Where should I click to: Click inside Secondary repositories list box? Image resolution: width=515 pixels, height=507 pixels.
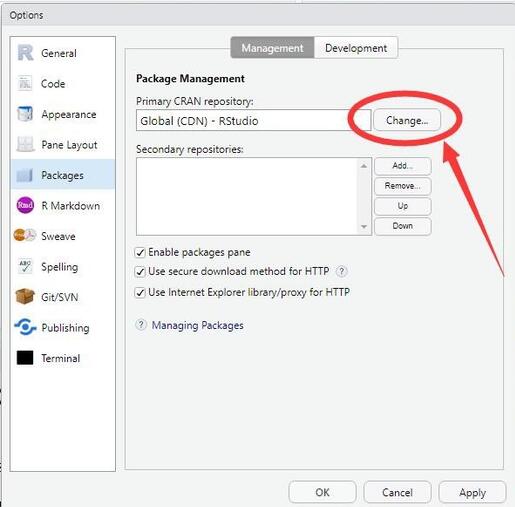247,196
